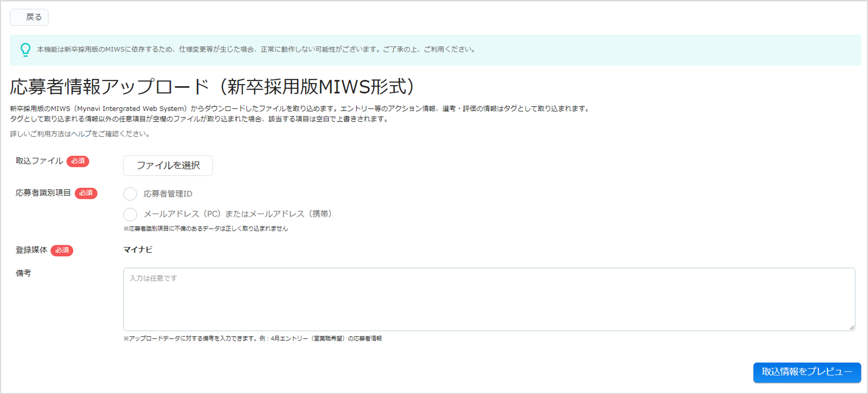This screenshot has height=394, width=868.
Task: Open the ファイルを選択 file chooser
Action: coord(168,165)
